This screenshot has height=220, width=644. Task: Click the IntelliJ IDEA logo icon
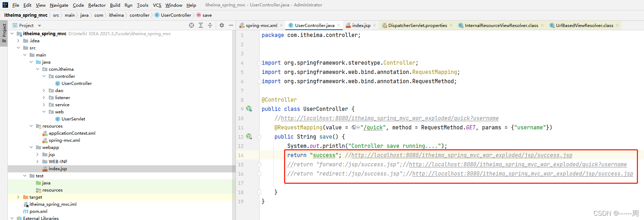pyautogui.click(x=5, y=5)
